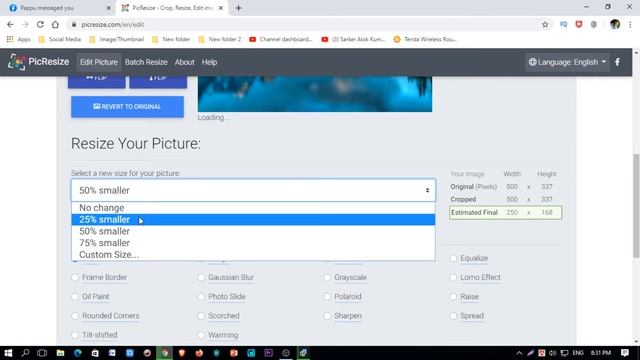The width and height of the screenshot is (640, 360).
Task: Select the Photo Slide effect
Action: pos(201,296)
